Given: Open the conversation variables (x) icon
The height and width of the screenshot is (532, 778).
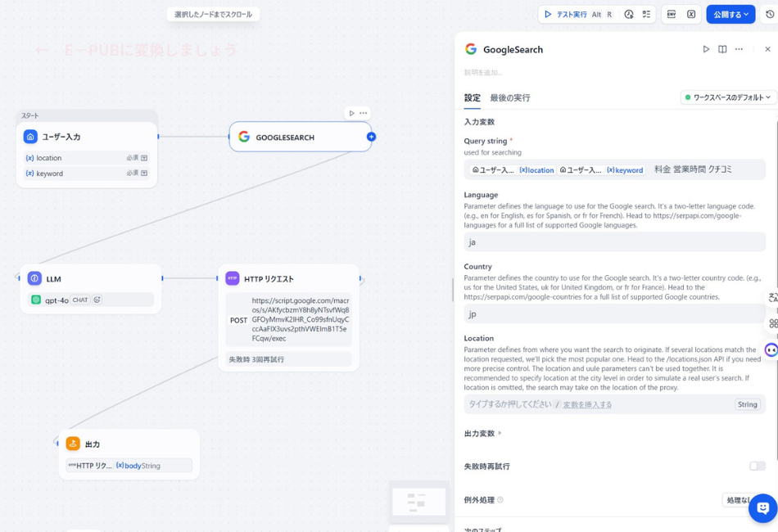Looking at the screenshot, I should point(692,14).
